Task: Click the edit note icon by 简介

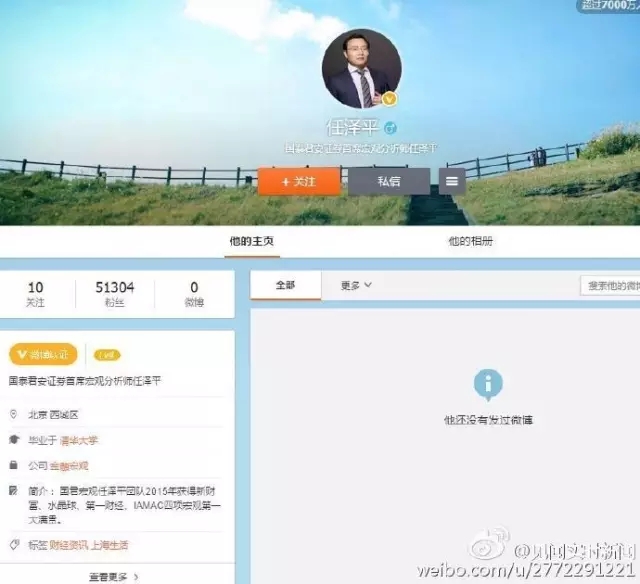Action: (13, 490)
